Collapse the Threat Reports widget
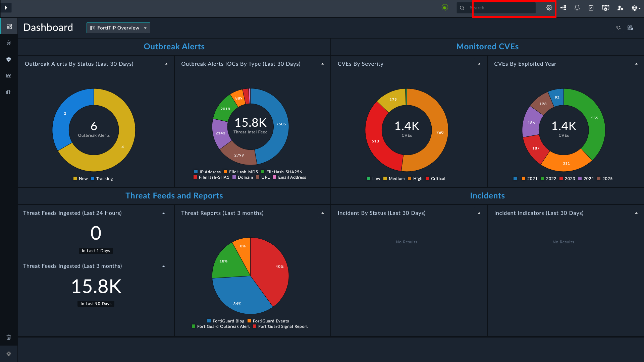Viewport: 644px width, 362px height. [x=323, y=213]
